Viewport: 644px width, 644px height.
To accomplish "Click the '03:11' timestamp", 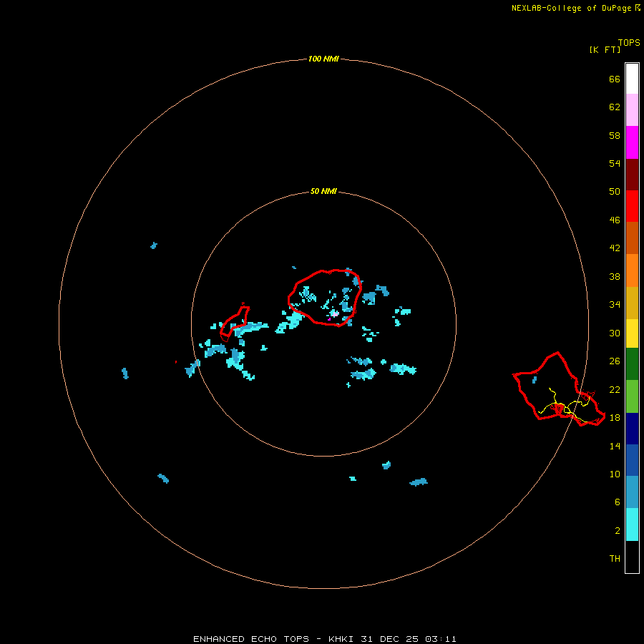I will pyautogui.click(x=441, y=639).
